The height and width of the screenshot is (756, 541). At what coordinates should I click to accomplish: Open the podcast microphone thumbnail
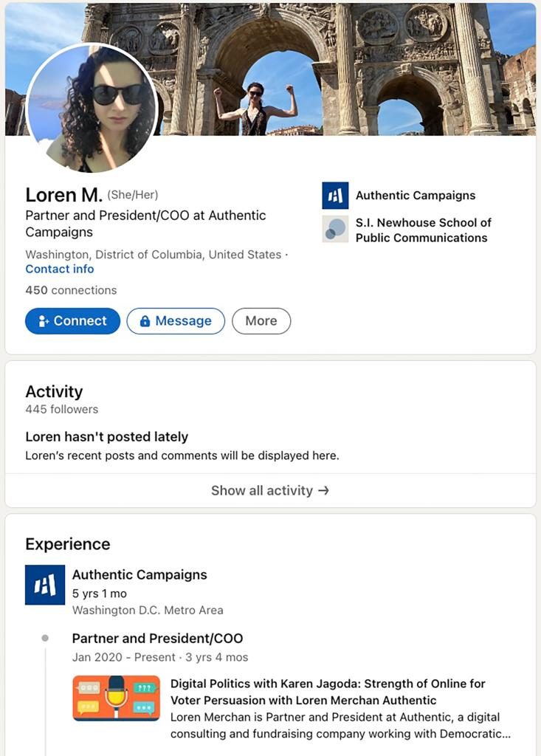point(116,698)
